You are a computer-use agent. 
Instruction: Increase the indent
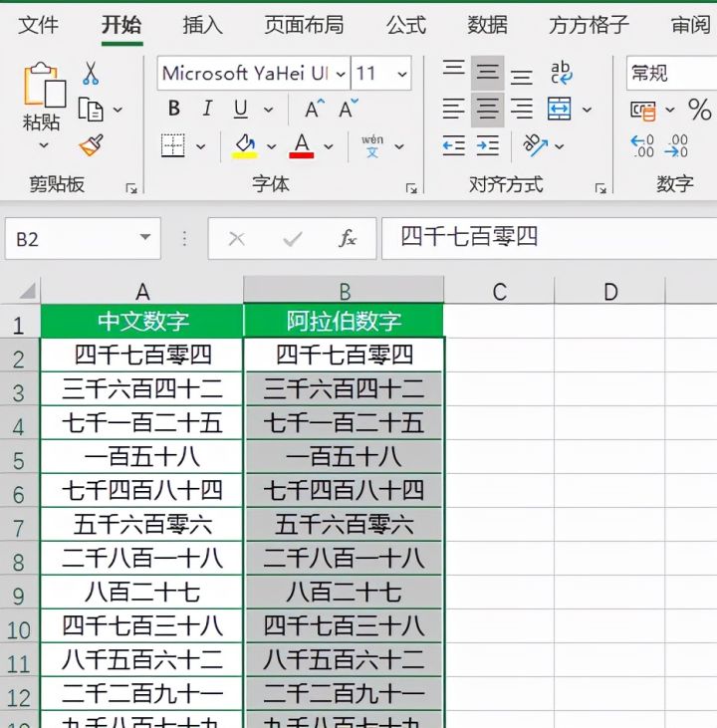[x=488, y=145]
